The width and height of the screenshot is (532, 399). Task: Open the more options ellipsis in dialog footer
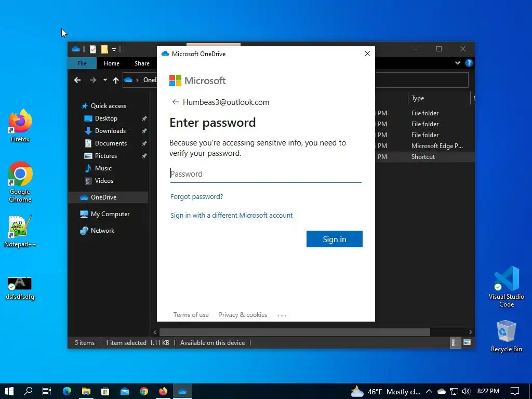click(282, 315)
